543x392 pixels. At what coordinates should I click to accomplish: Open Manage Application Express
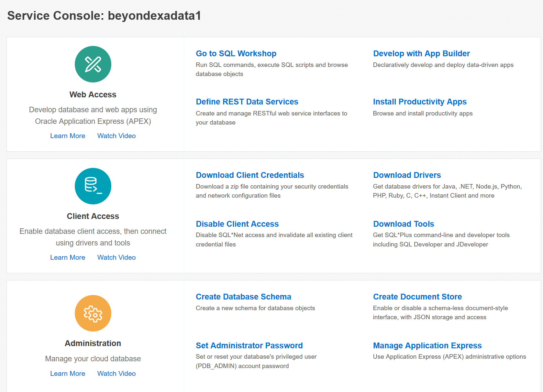427,345
